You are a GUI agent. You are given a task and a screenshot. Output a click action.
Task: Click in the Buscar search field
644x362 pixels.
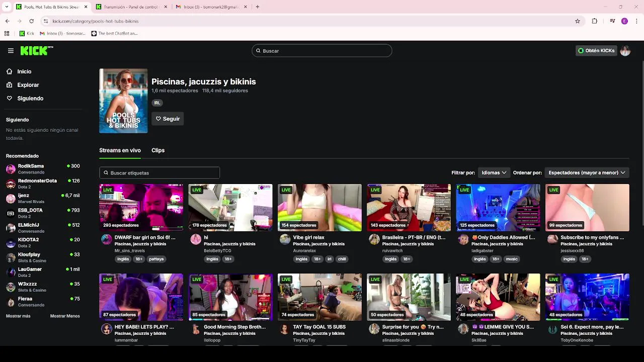[x=322, y=51]
